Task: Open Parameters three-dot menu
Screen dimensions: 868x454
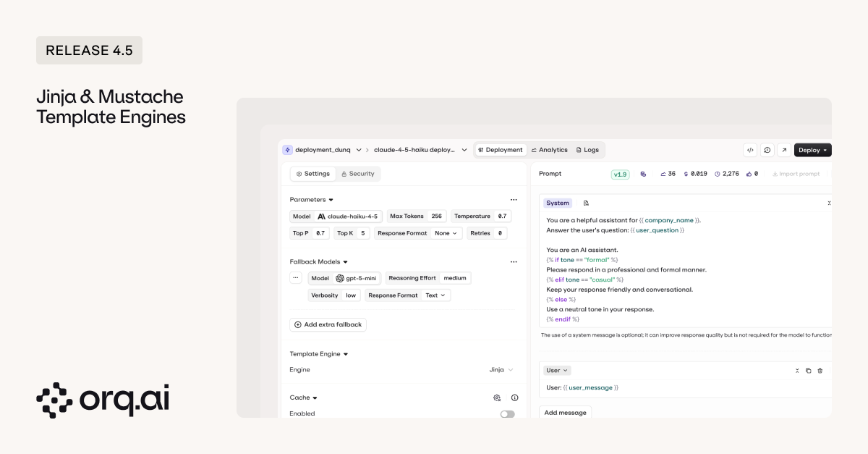Action: tap(514, 199)
